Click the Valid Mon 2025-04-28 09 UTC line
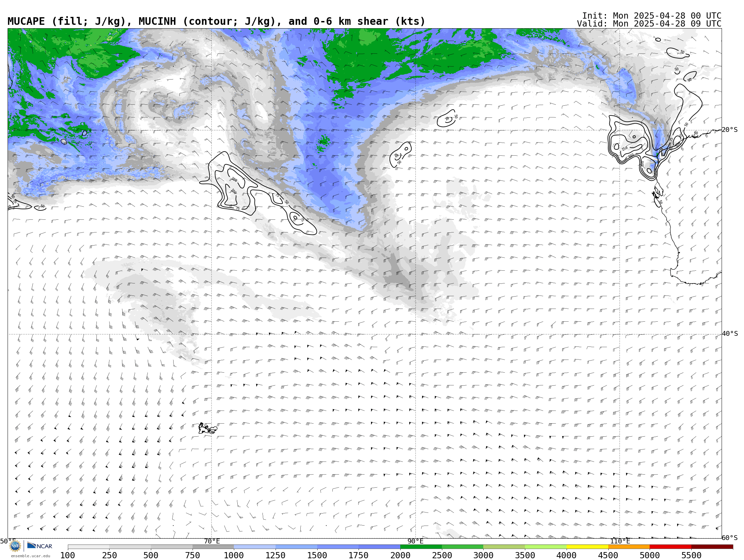This screenshot has height=560, width=744. pyautogui.click(x=649, y=24)
